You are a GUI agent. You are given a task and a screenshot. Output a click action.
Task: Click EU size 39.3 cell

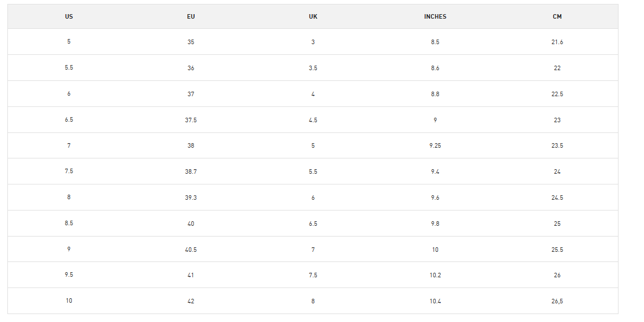(x=191, y=198)
